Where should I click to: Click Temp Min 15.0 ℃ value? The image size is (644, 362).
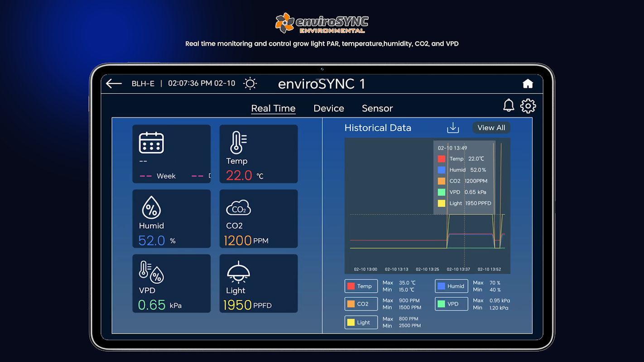click(x=407, y=290)
